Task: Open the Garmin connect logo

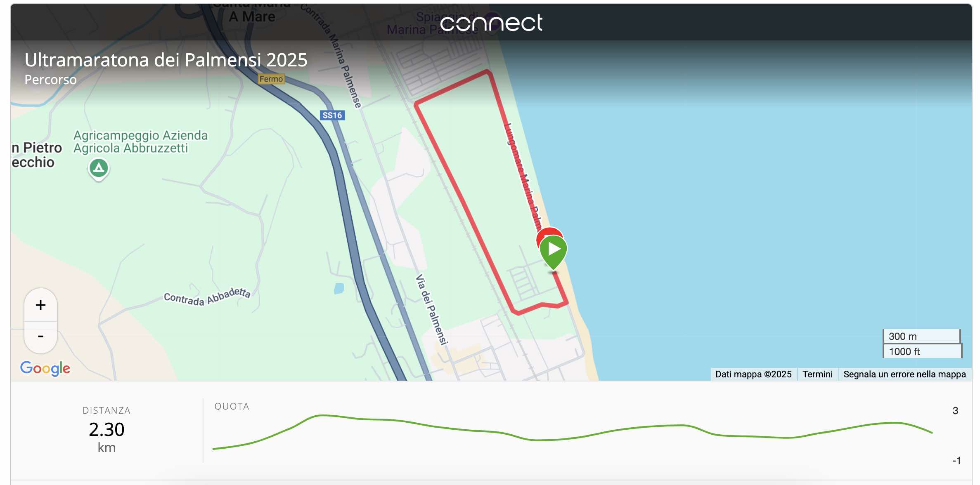Action: click(x=491, y=23)
